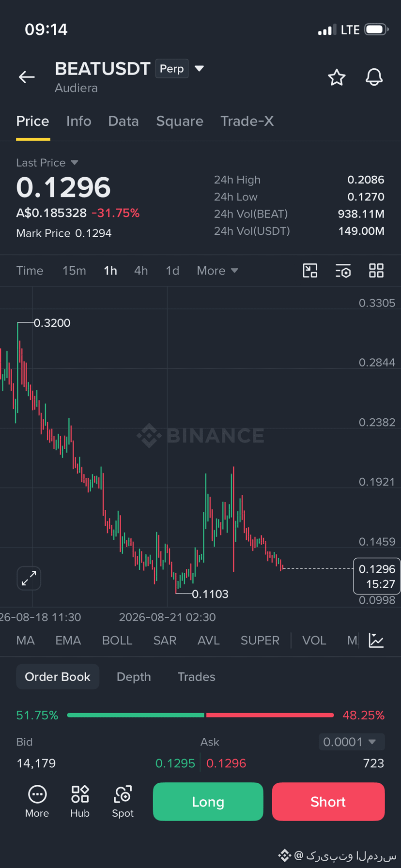Screen dimensions: 401x868
Task: Open the indicator chart icon
Action: click(376, 640)
